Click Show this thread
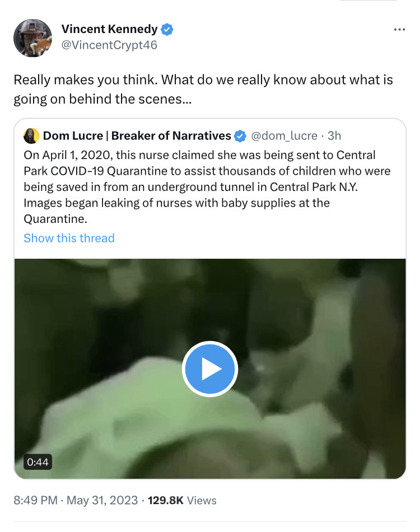 69,238
